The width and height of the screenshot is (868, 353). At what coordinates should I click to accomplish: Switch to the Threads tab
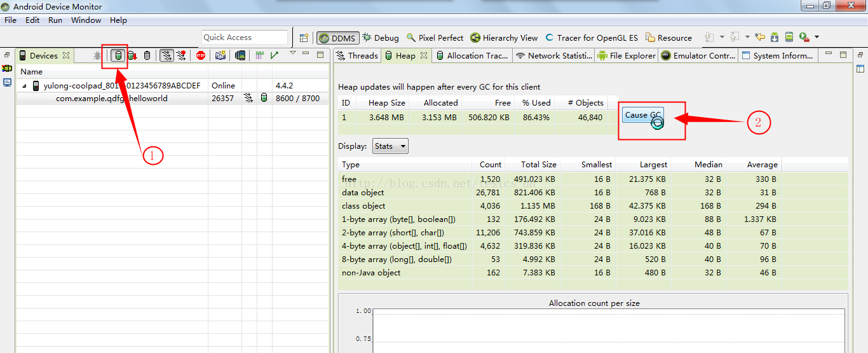click(357, 56)
